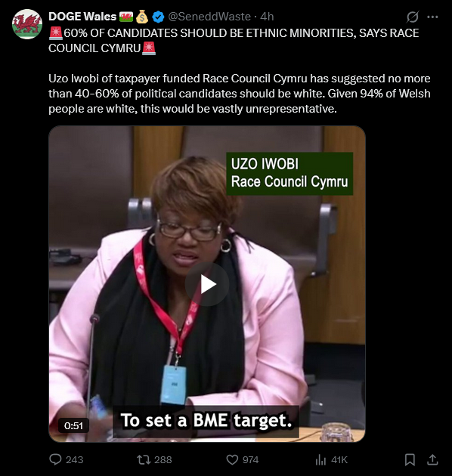Click the 0:51 video duration badge

click(73, 425)
